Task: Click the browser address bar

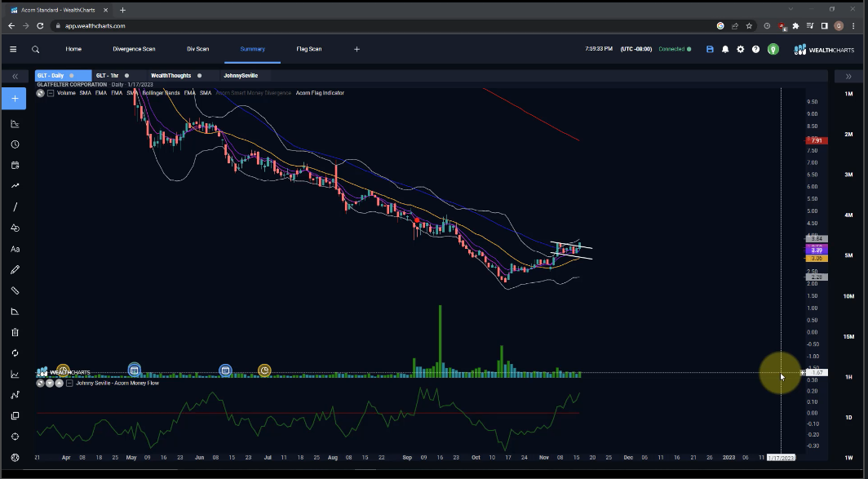Action: coord(382,26)
